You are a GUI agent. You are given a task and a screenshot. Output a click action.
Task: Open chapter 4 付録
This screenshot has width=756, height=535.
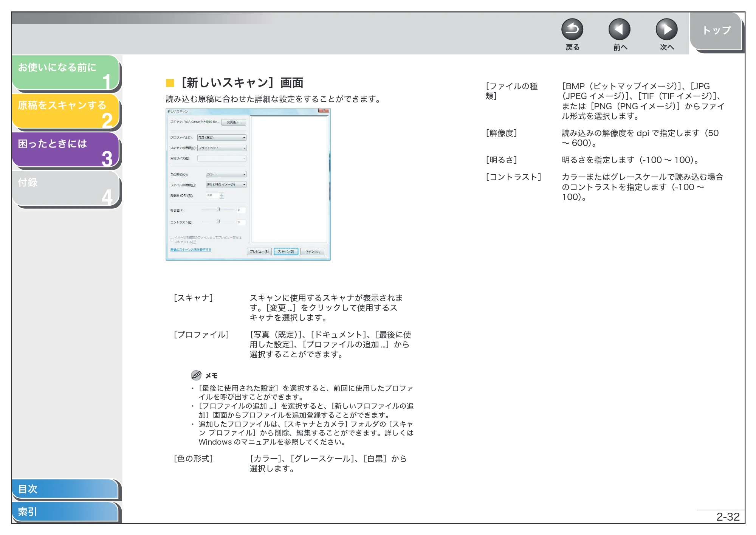pyautogui.click(x=66, y=188)
